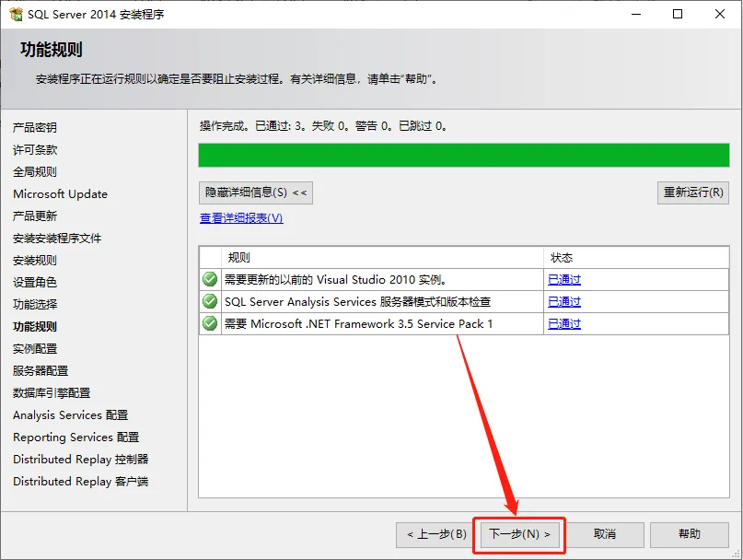
Task: Collapse details with 隐藏详细信息(S) button
Action: pyautogui.click(x=256, y=192)
